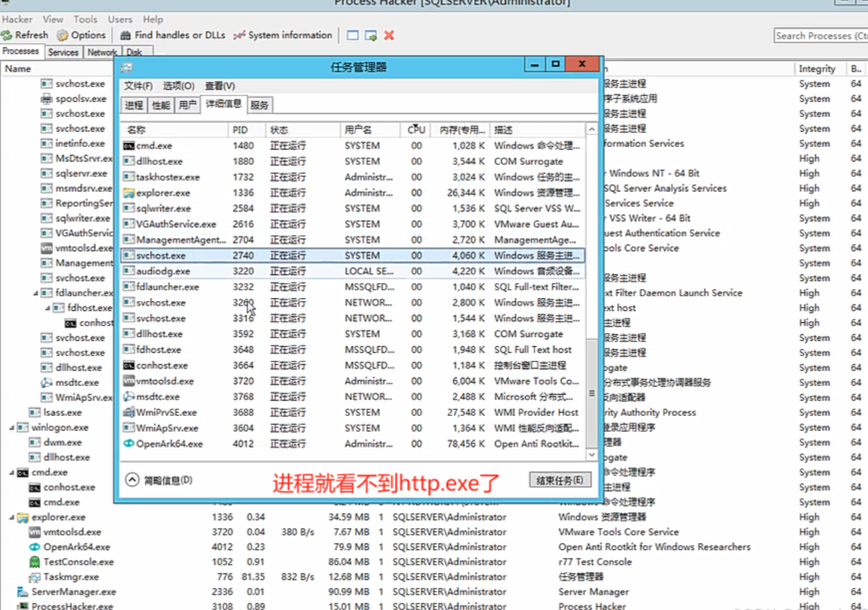Viewport: 868px width, 610px height.
Task: Open the 选项(O) menu in Task Manager
Action: pyautogui.click(x=179, y=86)
